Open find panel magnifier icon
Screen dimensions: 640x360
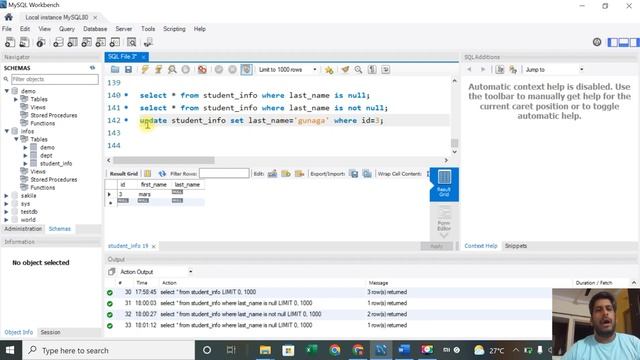pos(358,70)
